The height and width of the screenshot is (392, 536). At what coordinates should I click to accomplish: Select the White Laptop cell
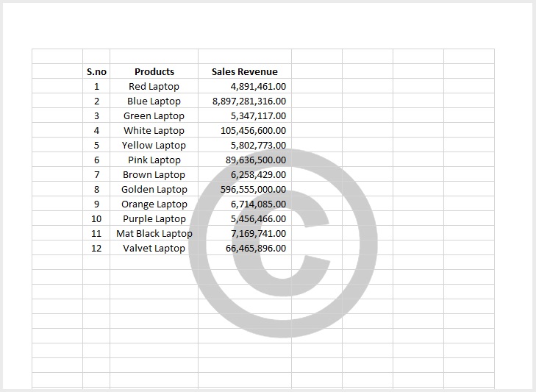(154, 130)
